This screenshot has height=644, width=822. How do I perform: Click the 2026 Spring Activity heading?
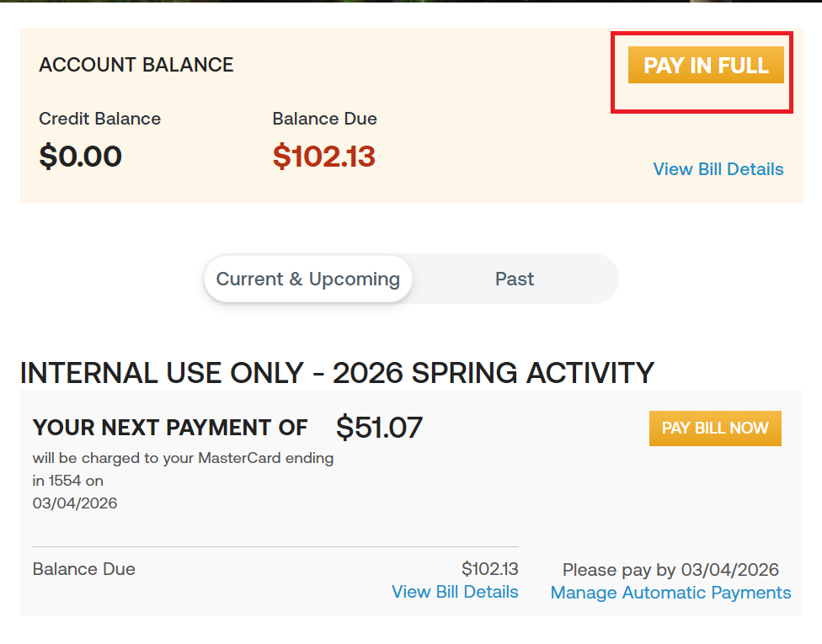(x=337, y=373)
